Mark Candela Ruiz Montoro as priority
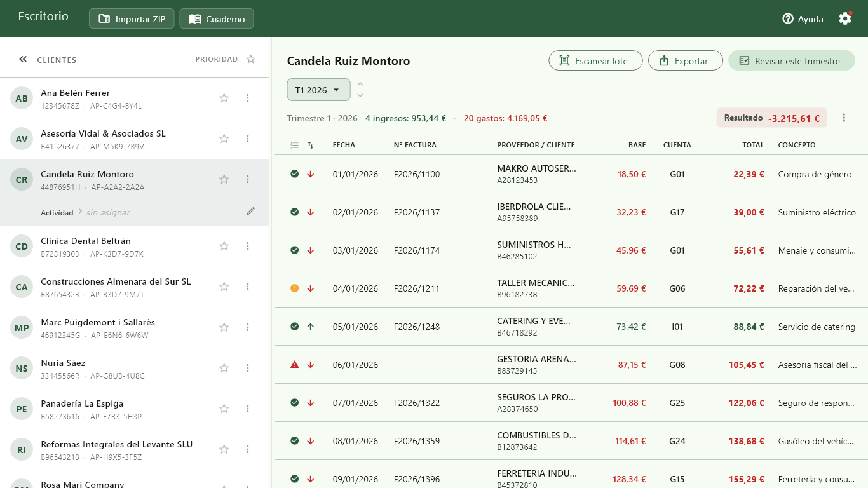The width and height of the screenshot is (868, 488). tap(224, 179)
